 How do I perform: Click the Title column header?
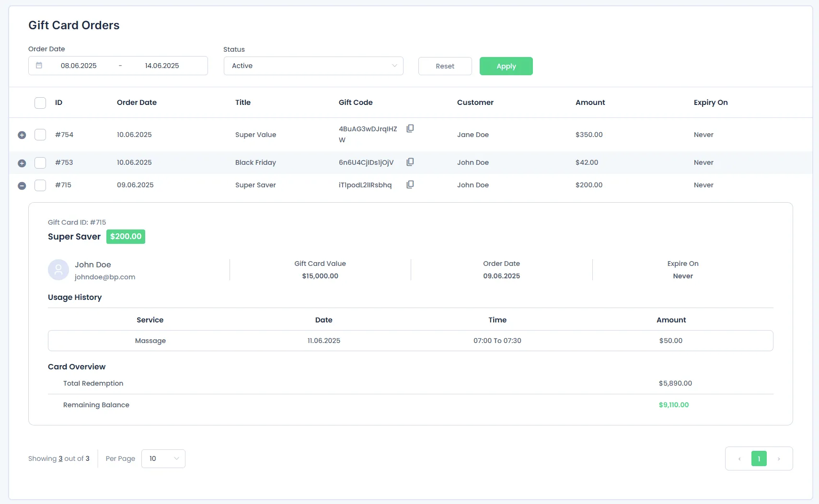243,103
